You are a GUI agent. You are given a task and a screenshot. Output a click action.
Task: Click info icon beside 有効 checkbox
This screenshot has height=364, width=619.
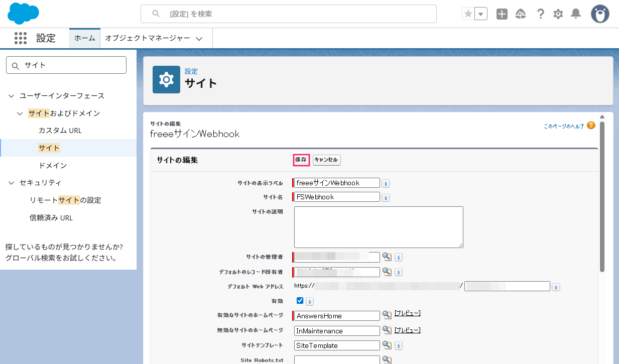coord(310,301)
